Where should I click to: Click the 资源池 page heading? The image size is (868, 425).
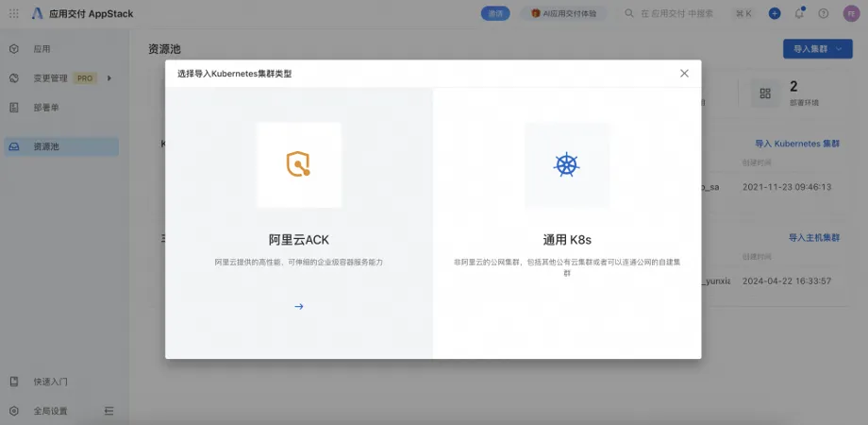(164, 49)
